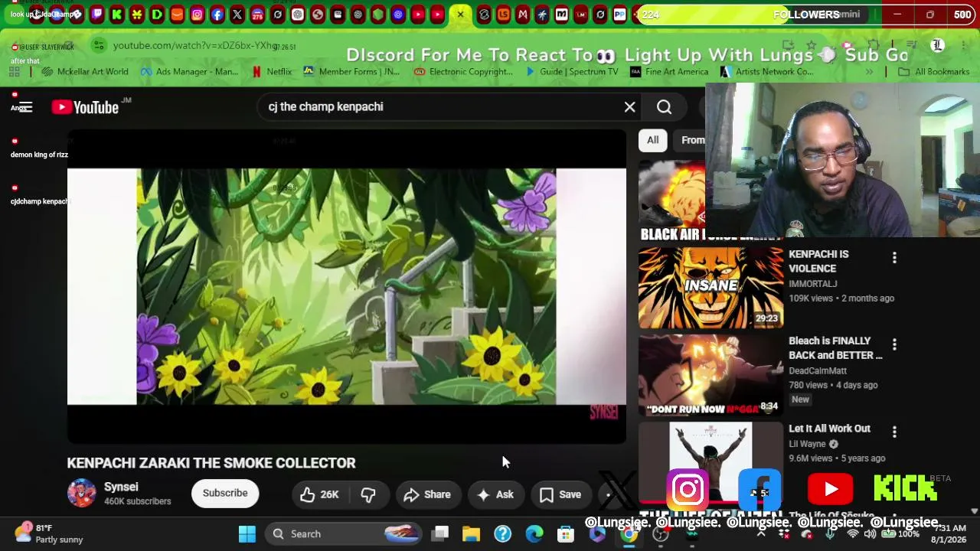Open the Member Forms bookmark

click(x=351, y=72)
